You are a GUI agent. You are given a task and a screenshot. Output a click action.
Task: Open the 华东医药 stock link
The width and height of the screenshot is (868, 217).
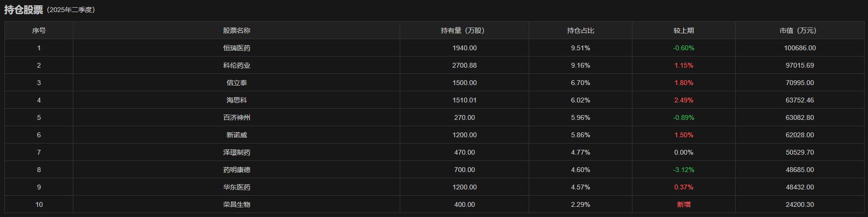point(237,187)
